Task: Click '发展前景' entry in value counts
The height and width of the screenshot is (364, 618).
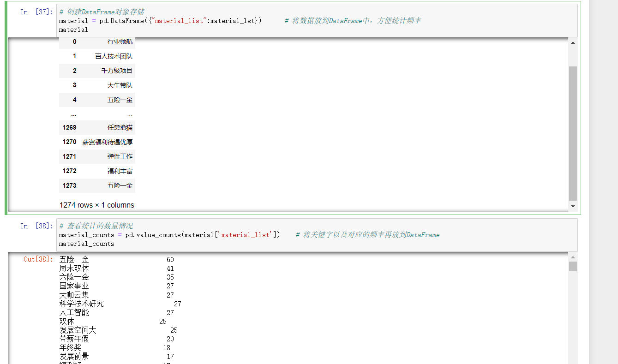Action: click(x=74, y=357)
